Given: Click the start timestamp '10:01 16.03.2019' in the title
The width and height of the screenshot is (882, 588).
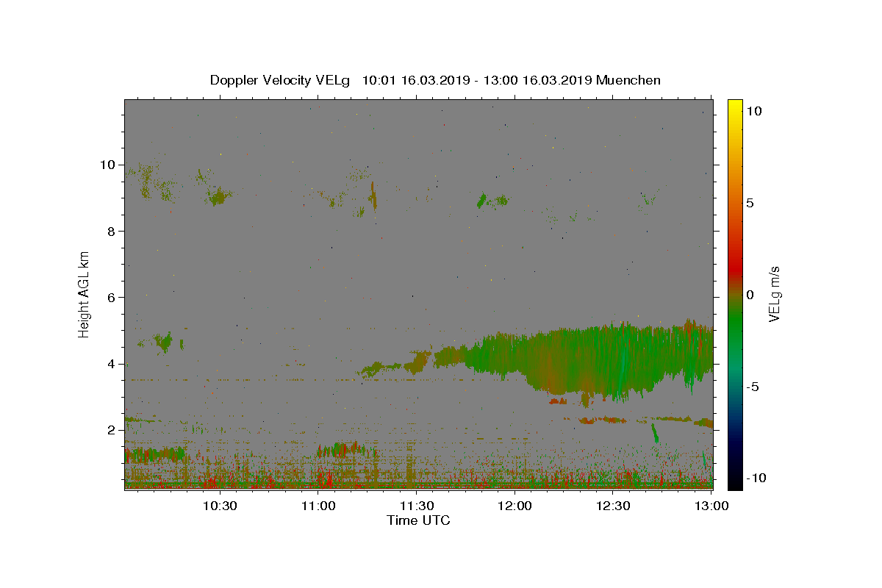Looking at the screenshot, I should [x=414, y=80].
